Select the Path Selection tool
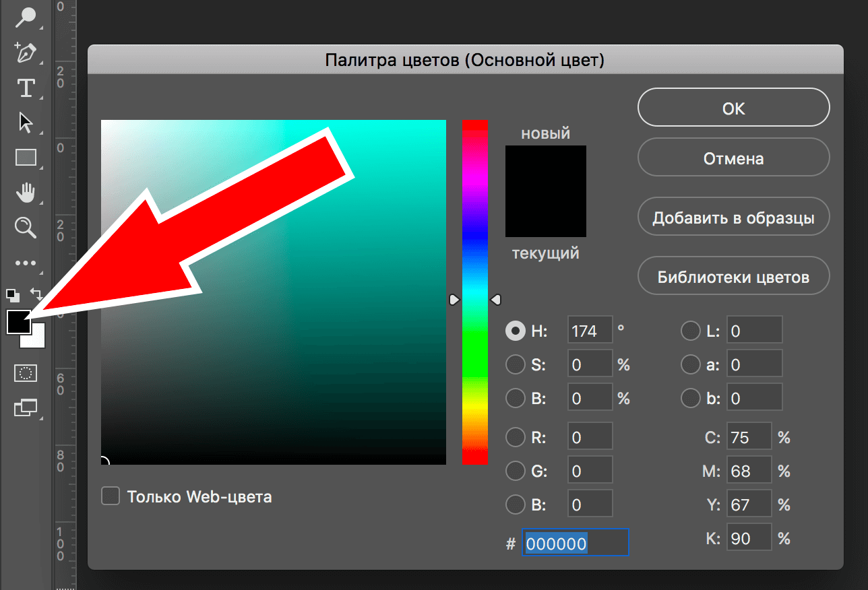The width and height of the screenshot is (868, 590). click(x=26, y=123)
